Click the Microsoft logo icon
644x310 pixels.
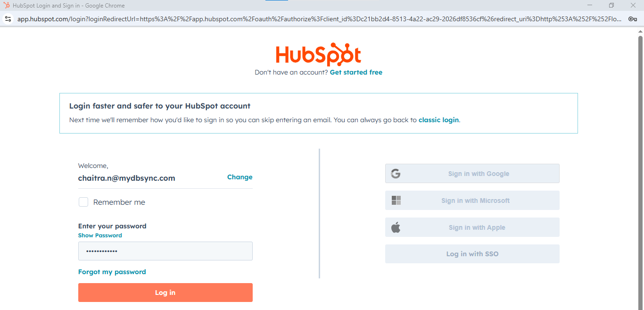click(396, 201)
